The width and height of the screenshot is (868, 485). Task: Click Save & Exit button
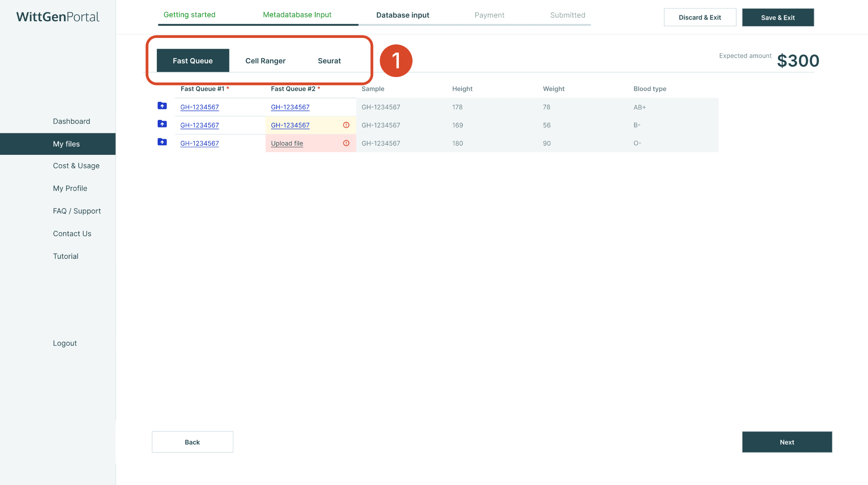click(778, 17)
